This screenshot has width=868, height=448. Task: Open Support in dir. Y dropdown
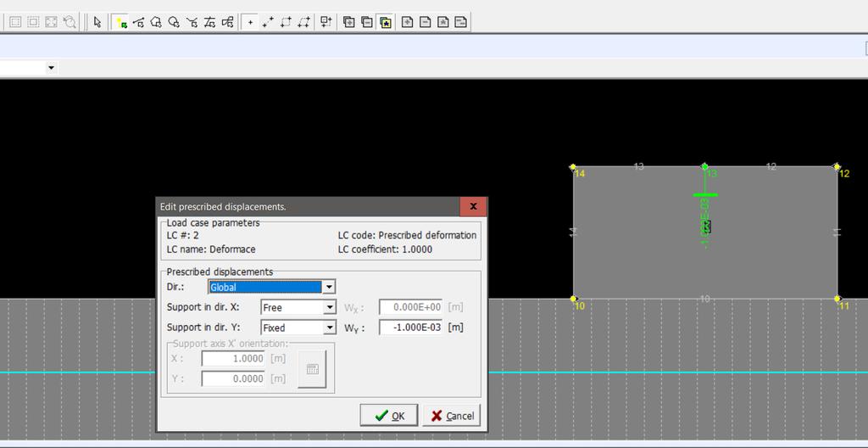pyautogui.click(x=298, y=328)
